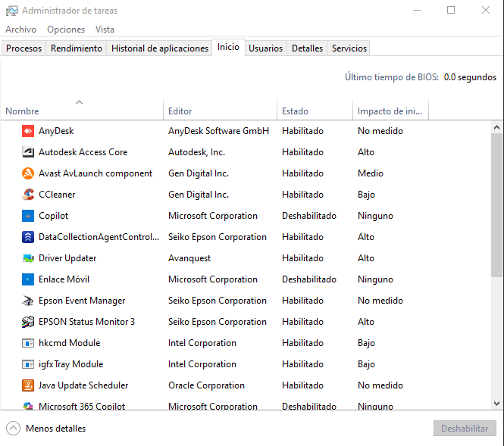Click the Task Manager title bar icon
The image size is (504, 446).
(x=11, y=11)
